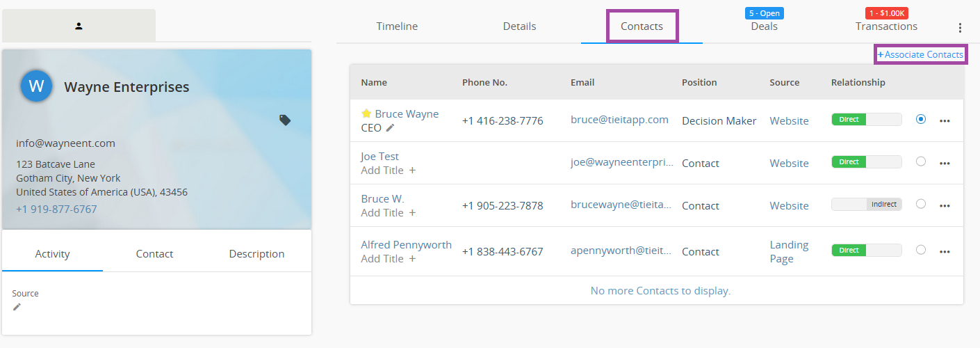Click the person icon tab above company card
The height and width of the screenshot is (348, 980).
(79, 26)
